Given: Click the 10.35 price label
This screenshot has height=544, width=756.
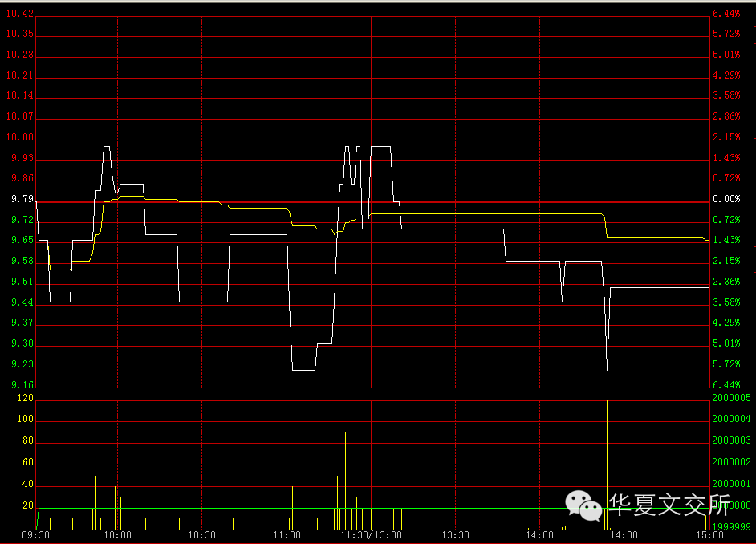Looking at the screenshot, I should tap(20, 34).
